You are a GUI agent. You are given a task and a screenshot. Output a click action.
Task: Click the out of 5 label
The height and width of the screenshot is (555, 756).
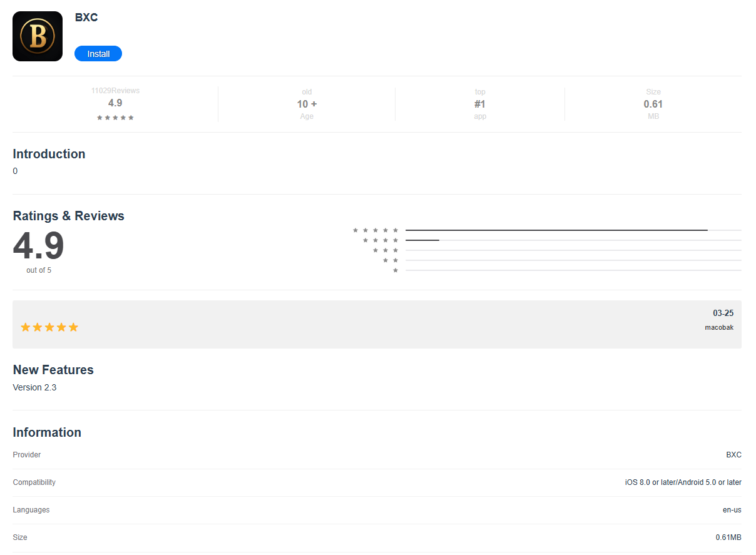(39, 270)
